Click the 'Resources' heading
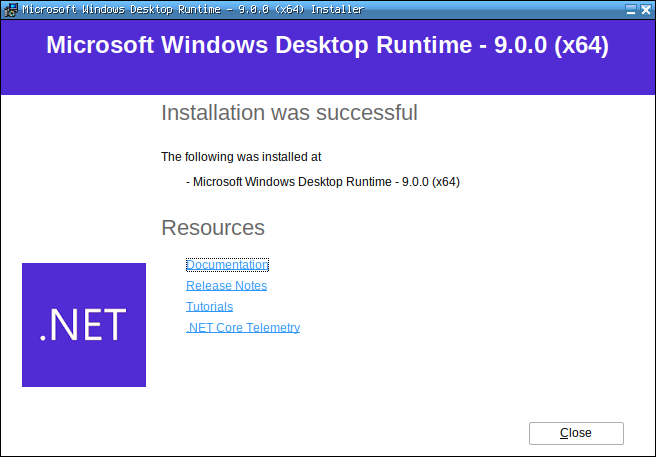This screenshot has height=457, width=656. 213,228
